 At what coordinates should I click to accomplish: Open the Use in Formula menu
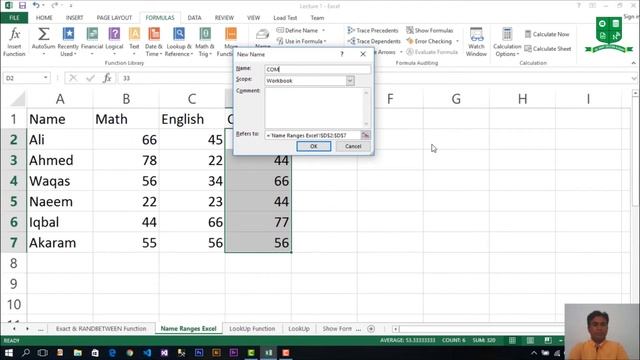(x=302, y=41)
